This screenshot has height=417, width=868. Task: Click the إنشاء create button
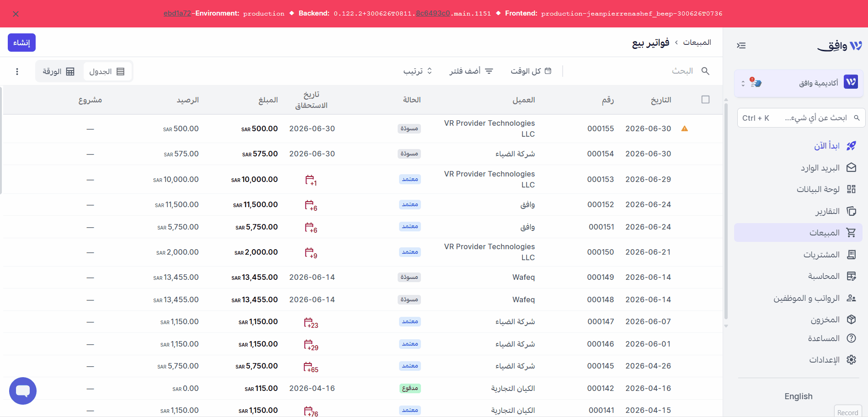click(21, 43)
